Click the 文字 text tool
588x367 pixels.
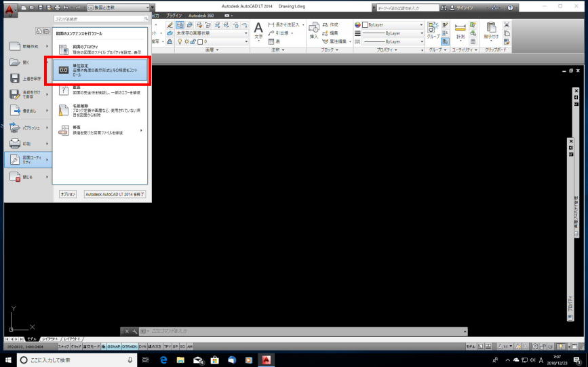(258, 31)
